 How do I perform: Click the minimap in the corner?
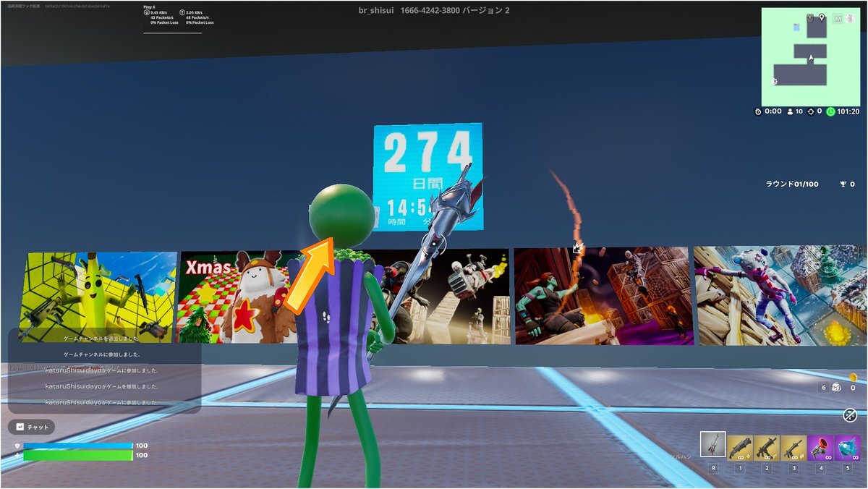[810, 57]
